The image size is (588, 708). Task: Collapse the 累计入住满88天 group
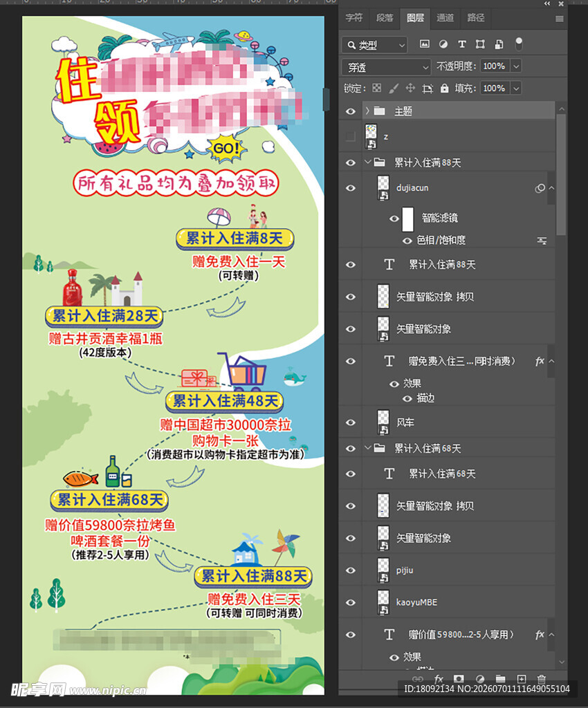point(367,162)
